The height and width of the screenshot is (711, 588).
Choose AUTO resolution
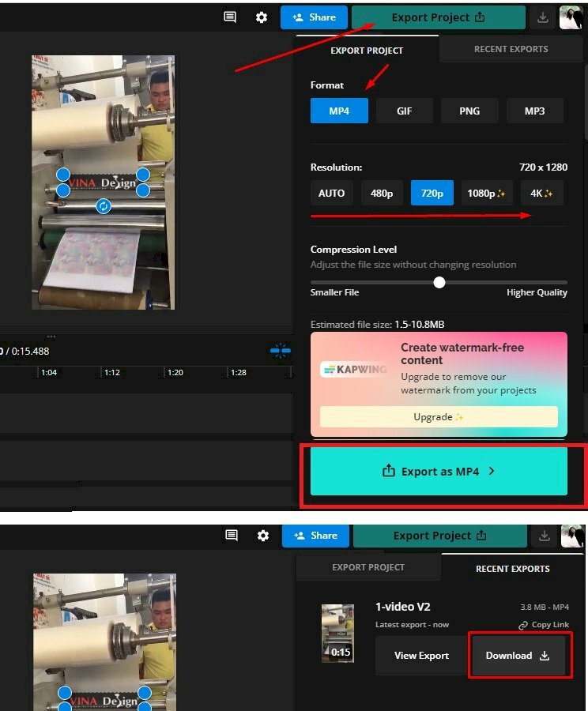point(332,194)
